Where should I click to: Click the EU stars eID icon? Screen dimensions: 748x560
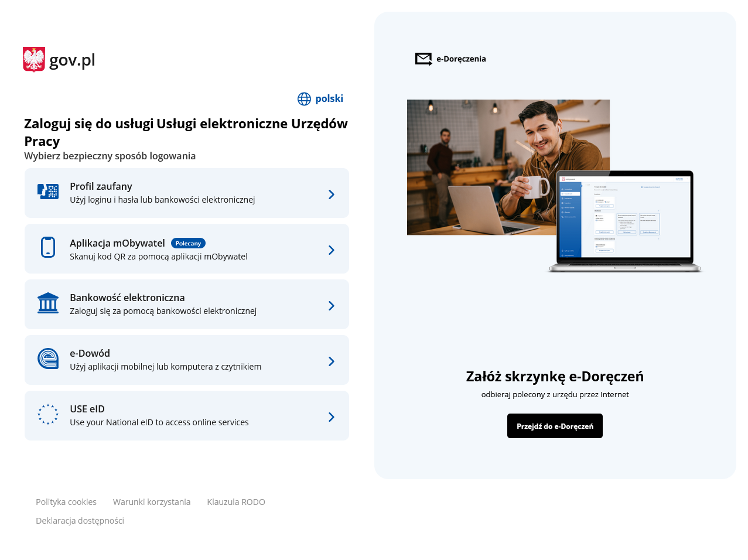(x=48, y=414)
